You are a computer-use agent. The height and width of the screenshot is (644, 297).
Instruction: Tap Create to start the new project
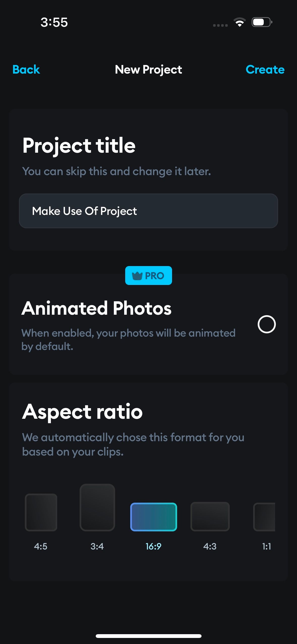coord(265,70)
